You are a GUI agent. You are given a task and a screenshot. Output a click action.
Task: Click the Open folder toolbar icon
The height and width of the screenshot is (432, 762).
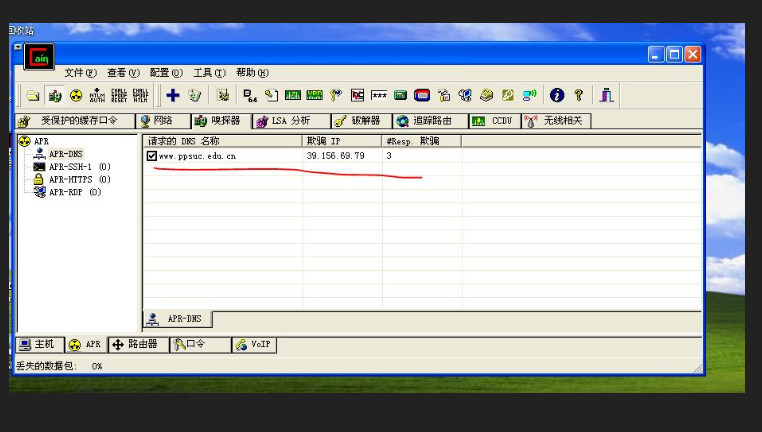tap(33, 95)
